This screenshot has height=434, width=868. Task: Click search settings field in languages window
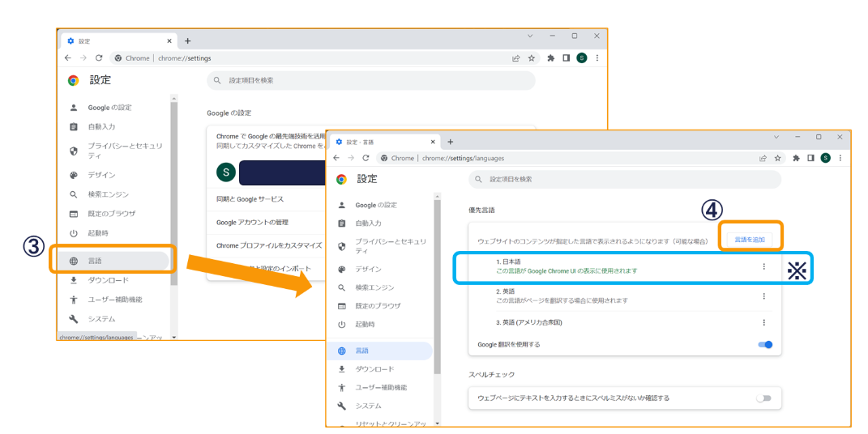625,179
